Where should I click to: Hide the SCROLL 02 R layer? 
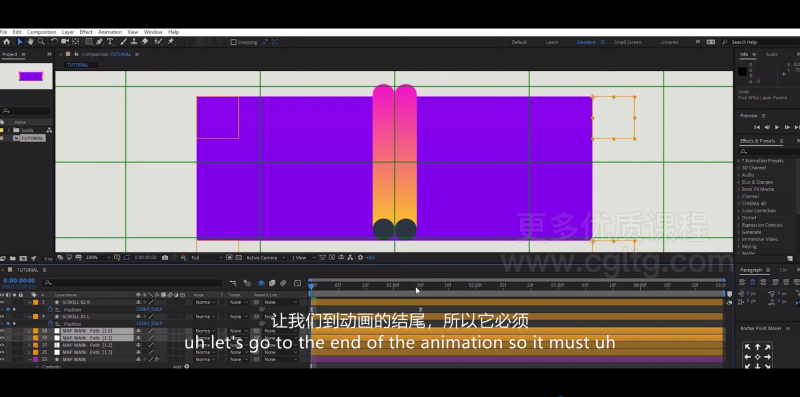click(x=2, y=302)
